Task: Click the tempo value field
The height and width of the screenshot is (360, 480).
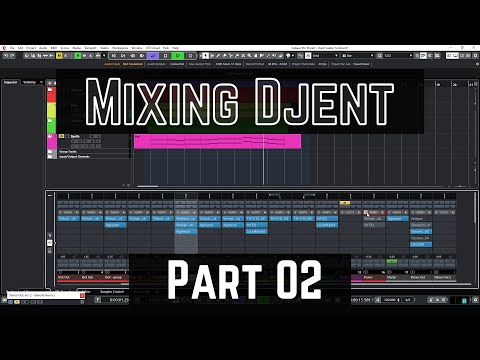Action: 391,300
